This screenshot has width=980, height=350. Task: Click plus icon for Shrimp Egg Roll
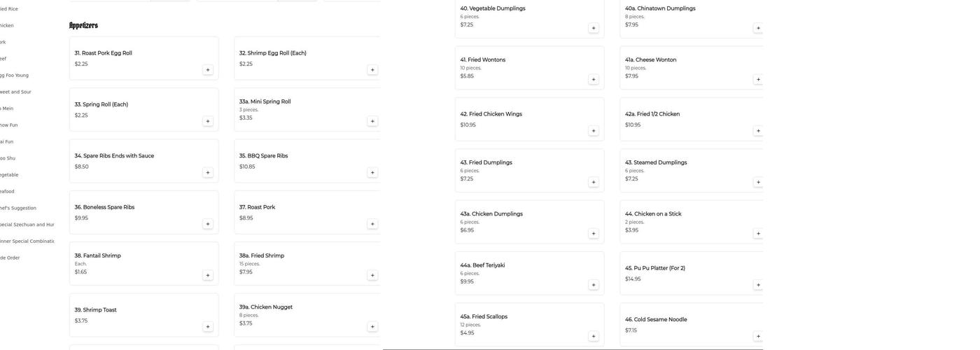point(372,70)
